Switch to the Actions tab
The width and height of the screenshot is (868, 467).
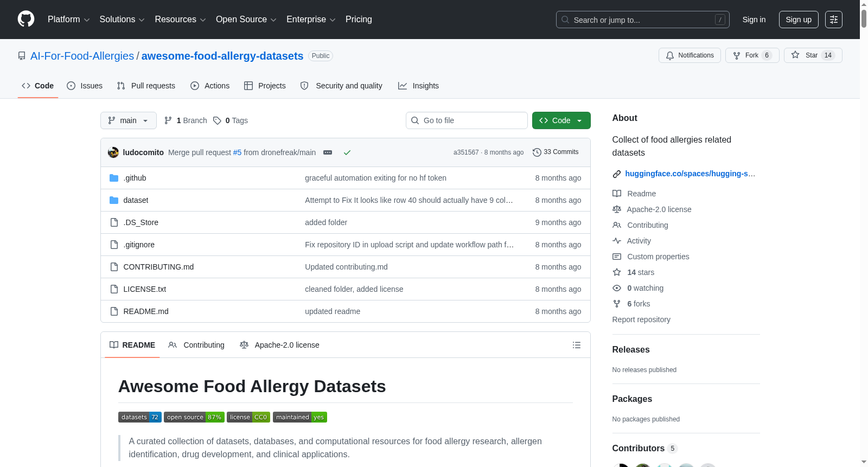[210, 86]
